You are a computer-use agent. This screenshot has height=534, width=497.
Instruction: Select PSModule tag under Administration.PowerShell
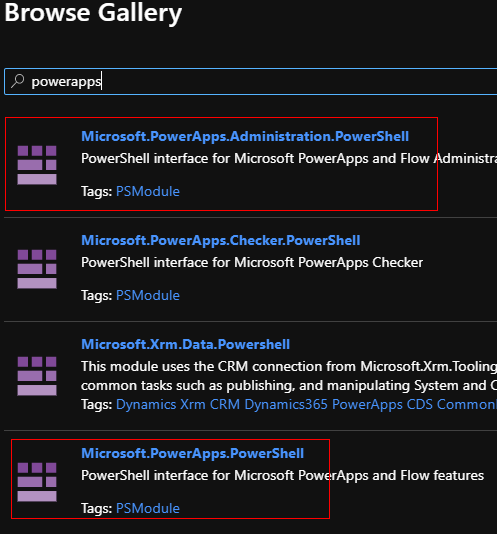pyautogui.click(x=148, y=191)
